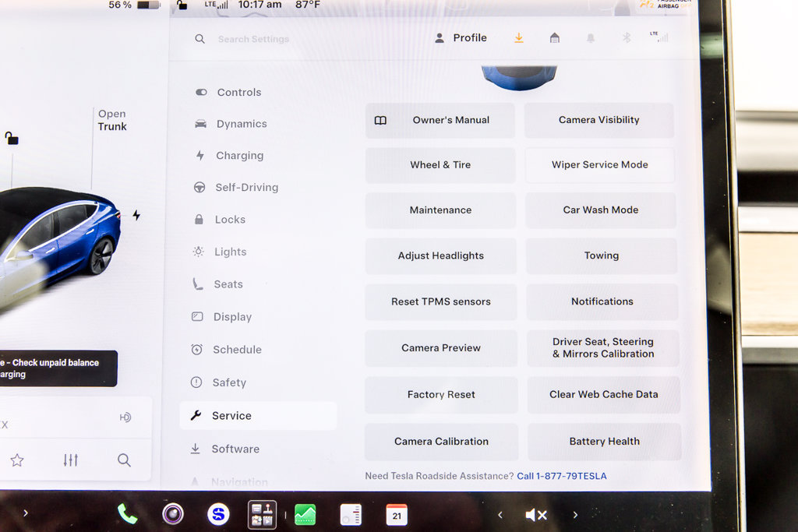Activate Car Wash Mode
This screenshot has height=532, width=798.
click(601, 210)
